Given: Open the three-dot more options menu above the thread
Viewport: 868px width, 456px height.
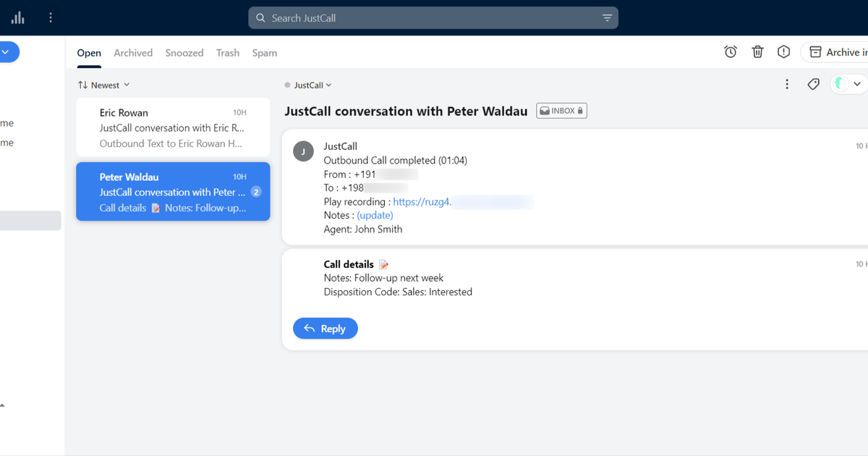Looking at the screenshot, I should coord(787,84).
